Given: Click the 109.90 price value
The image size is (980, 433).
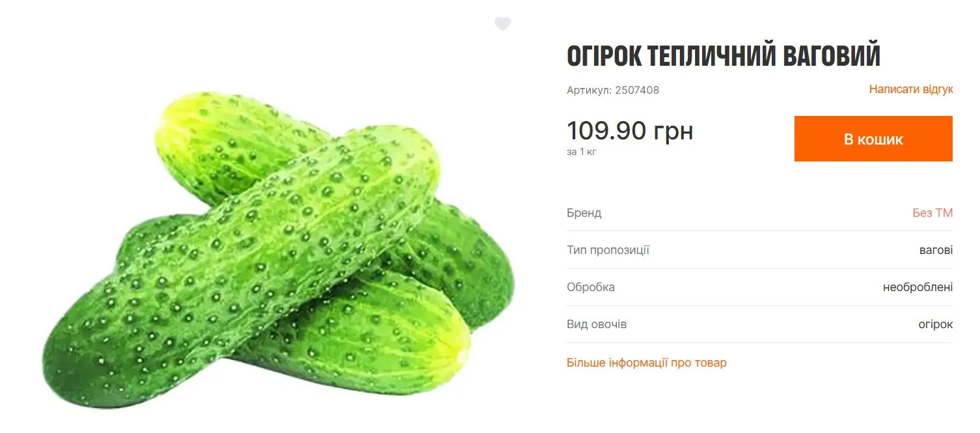Looking at the screenshot, I should click(x=606, y=131).
